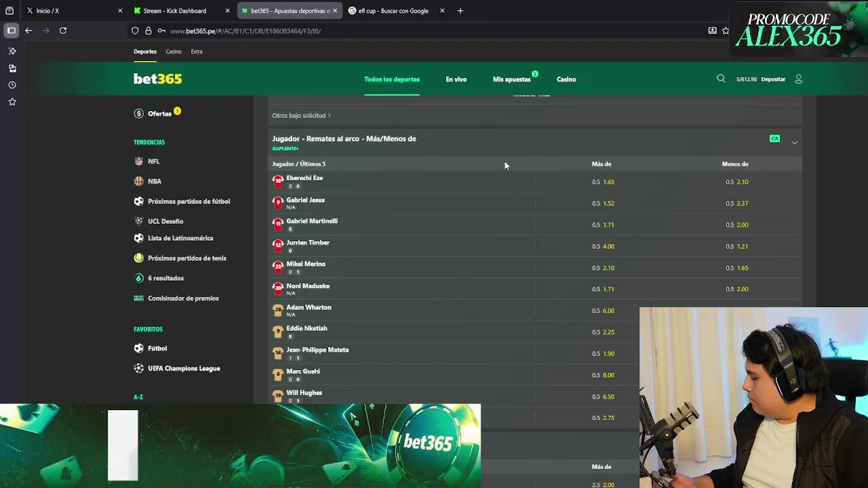
Task: Click the browser address bar URL
Action: point(245,30)
